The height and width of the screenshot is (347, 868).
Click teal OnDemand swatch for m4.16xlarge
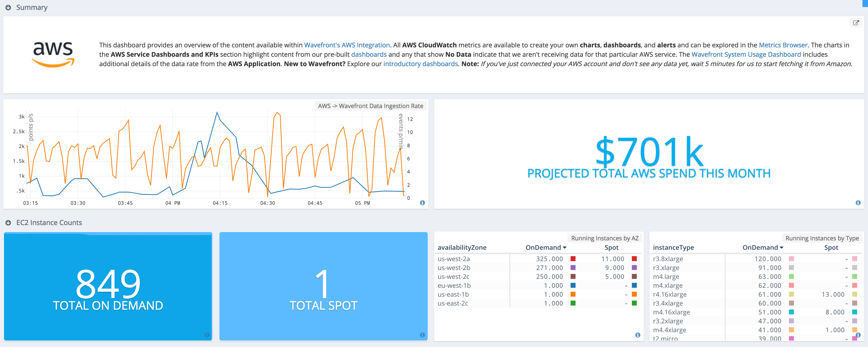pyautogui.click(x=791, y=312)
